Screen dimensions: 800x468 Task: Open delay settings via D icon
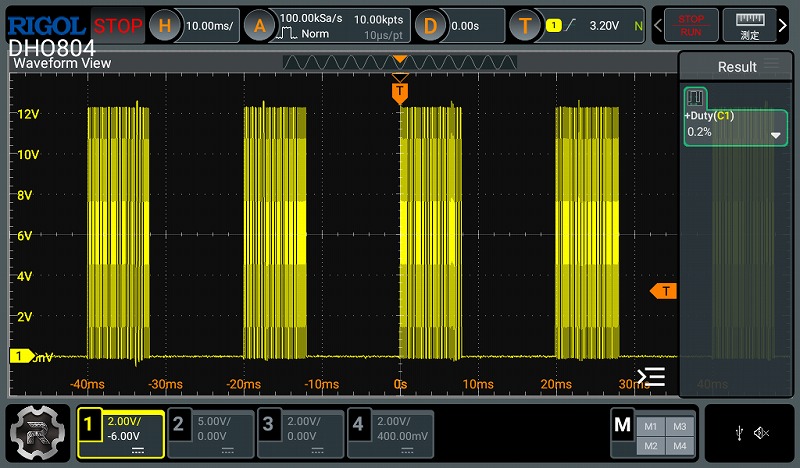click(431, 26)
